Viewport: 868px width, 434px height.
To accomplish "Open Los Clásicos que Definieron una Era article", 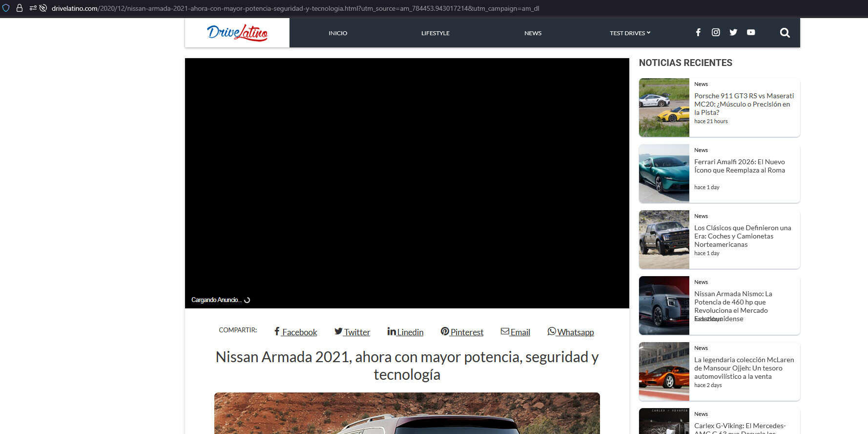I will [743, 236].
